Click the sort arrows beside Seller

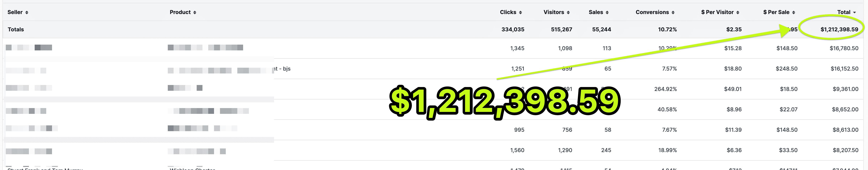[27, 12]
